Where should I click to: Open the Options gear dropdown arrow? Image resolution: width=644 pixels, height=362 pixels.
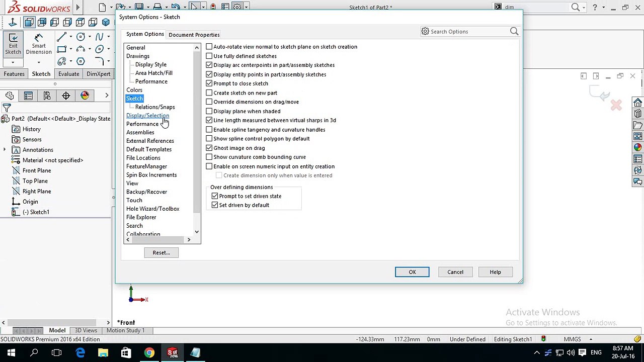tap(246, 7)
